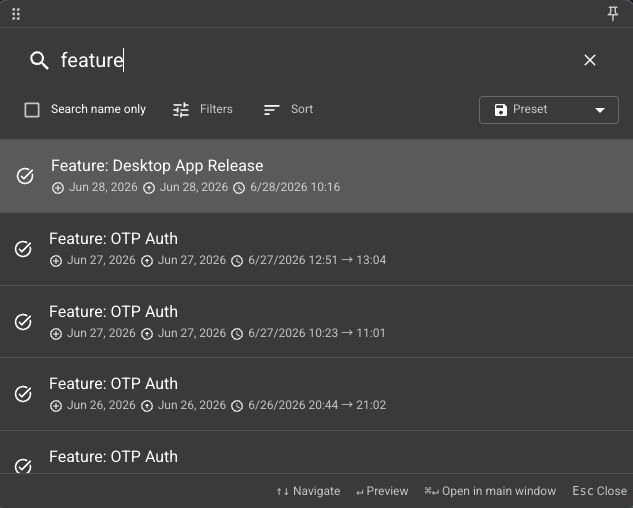Pin the search window with pin icon
This screenshot has height=508, width=633.
613,14
